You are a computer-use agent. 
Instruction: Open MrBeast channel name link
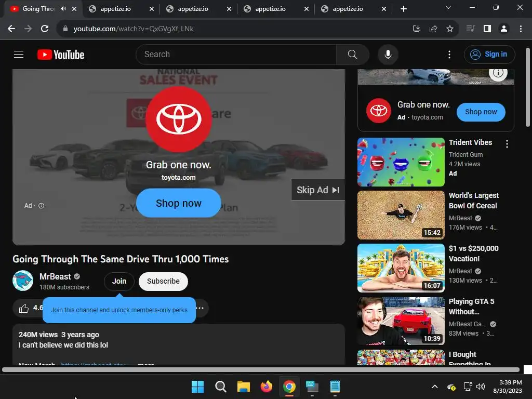(x=55, y=276)
